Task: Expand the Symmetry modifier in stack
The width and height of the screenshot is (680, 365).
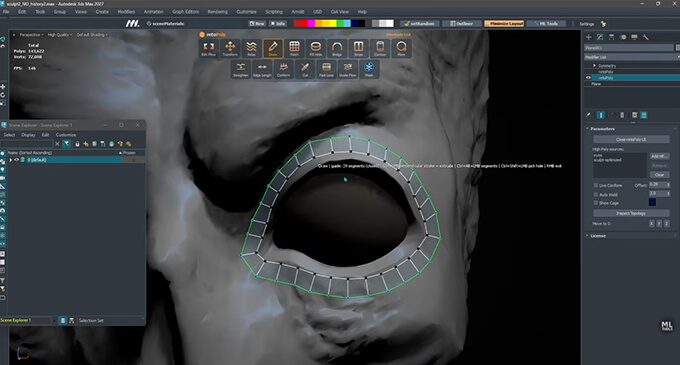Action: pos(594,65)
